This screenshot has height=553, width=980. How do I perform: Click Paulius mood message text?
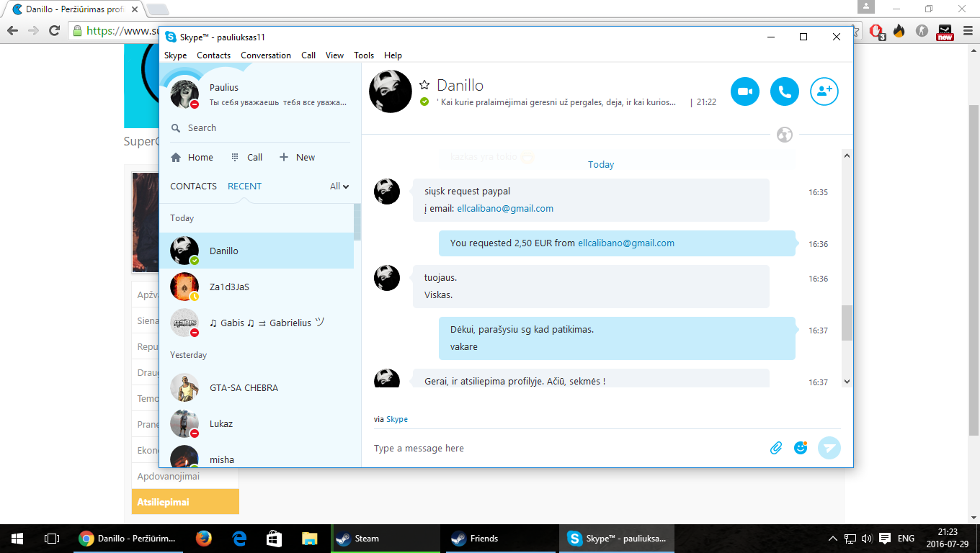(x=278, y=103)
